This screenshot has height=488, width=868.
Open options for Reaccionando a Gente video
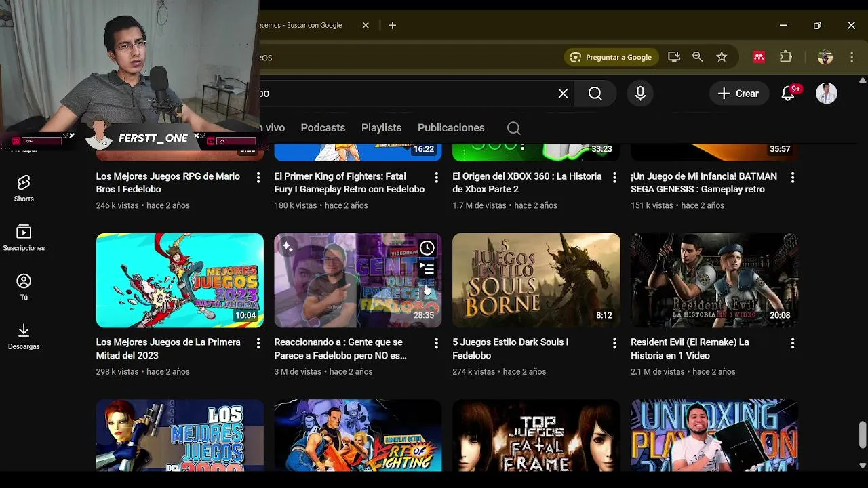[436, 344]
